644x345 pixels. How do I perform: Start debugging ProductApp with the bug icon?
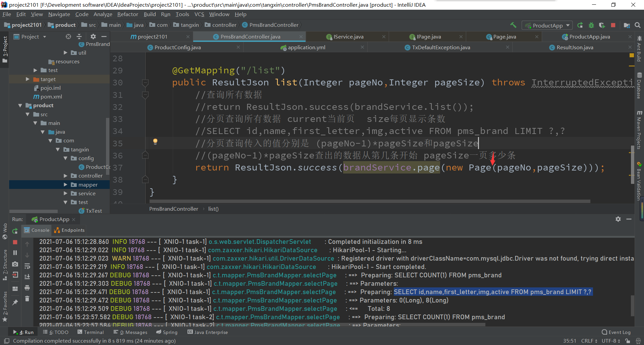[x=591, y=25]
